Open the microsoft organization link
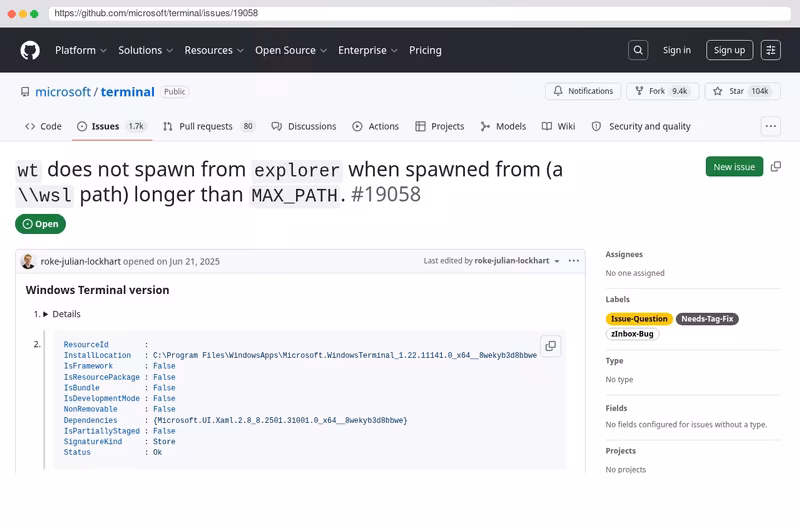The height and width of the screenshot is (528, 800). pyautogui.click(x=63, y=92)
